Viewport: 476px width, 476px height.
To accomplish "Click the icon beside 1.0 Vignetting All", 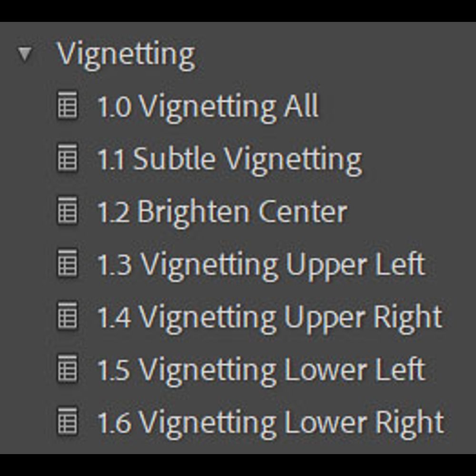I will [67, 106].
